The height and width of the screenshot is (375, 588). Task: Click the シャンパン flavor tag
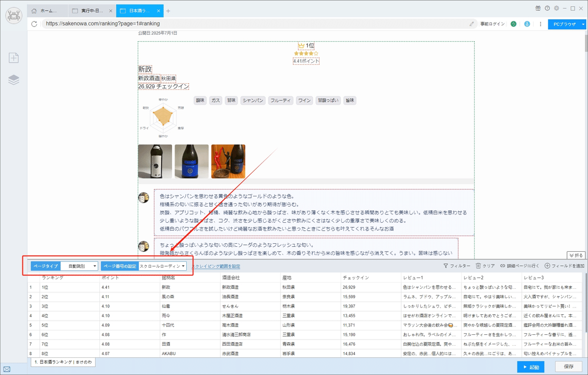click(x=253, y=100)
